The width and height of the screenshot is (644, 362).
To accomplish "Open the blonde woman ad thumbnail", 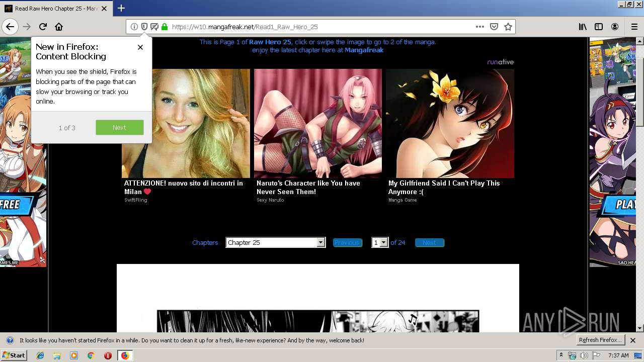I will tap(186, 123).
